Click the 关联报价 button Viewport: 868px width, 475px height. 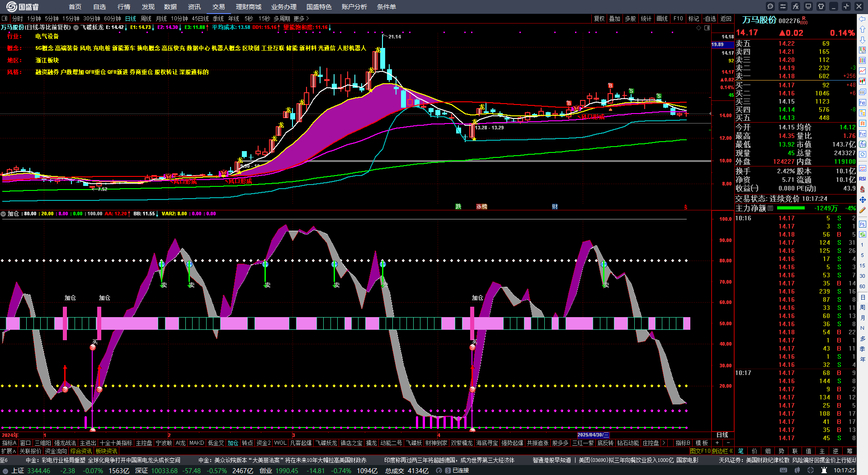(x=30, y=451)
